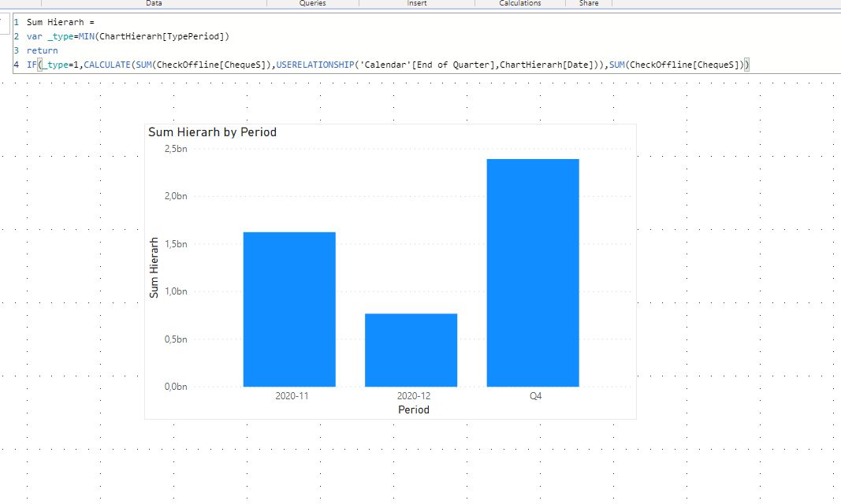Click line number 4 in formula editor
The image size is (841, 504).
(x=16, y=65)
